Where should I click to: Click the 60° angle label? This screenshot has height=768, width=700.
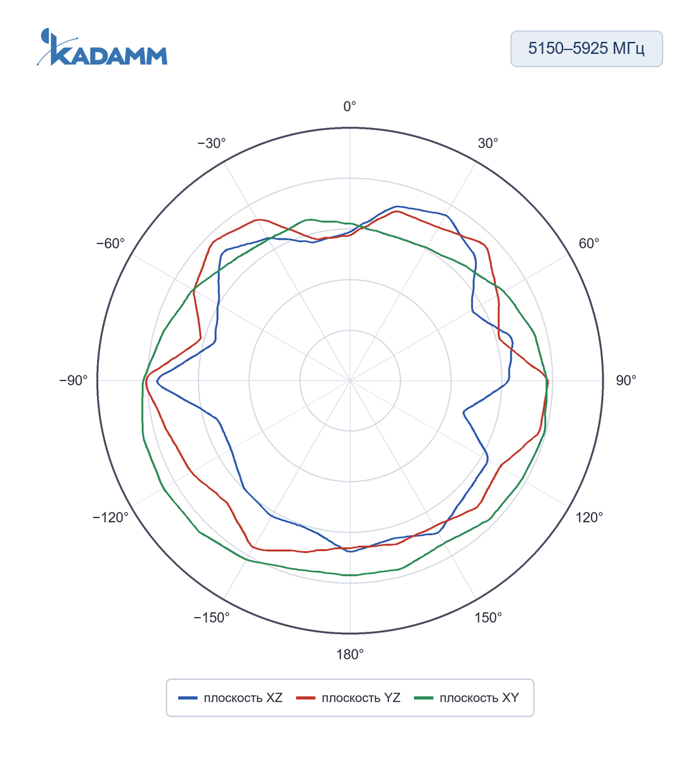[x=589, y=244]
